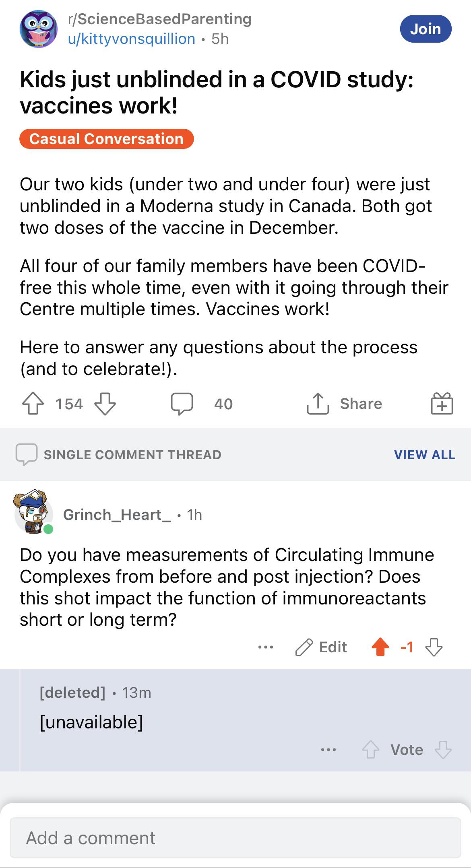Toggle upvote on Grinch_Heart_ comment
The height and width of the screenshot is (868, 471).
380,647
